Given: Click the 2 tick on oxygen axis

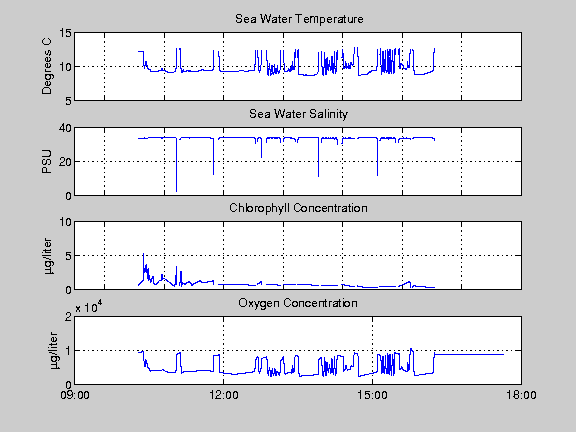Looking at the screenshot, I should coord(68,317).
